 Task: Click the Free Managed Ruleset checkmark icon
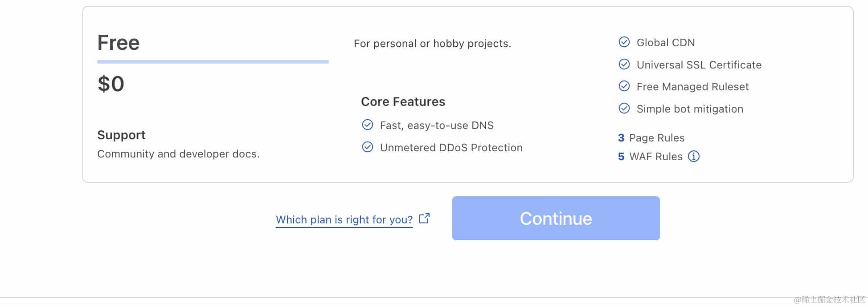tap(624, 86)
